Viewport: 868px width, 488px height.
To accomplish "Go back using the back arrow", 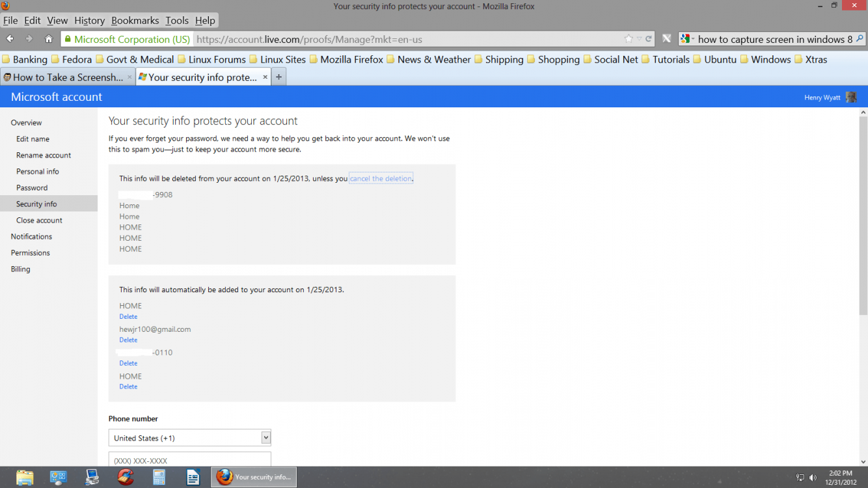I will click(x=10, y=39).
